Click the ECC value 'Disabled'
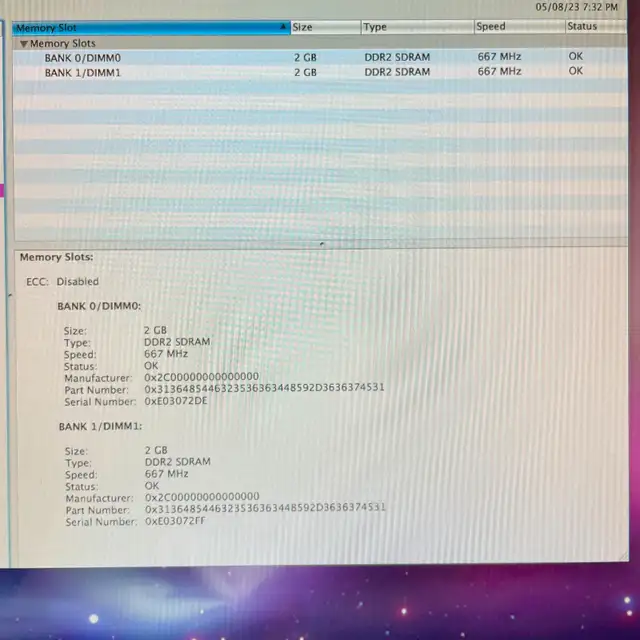Image resolution: width=640 pixels, height=640 pixels. click(78, 282)
